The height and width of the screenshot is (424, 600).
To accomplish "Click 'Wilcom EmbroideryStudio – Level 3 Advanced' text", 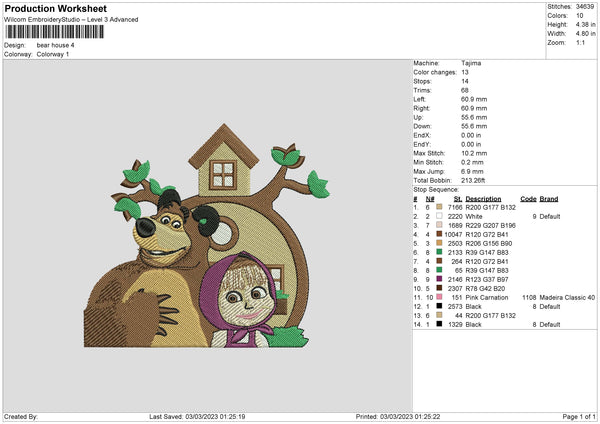I will point(71,20).
